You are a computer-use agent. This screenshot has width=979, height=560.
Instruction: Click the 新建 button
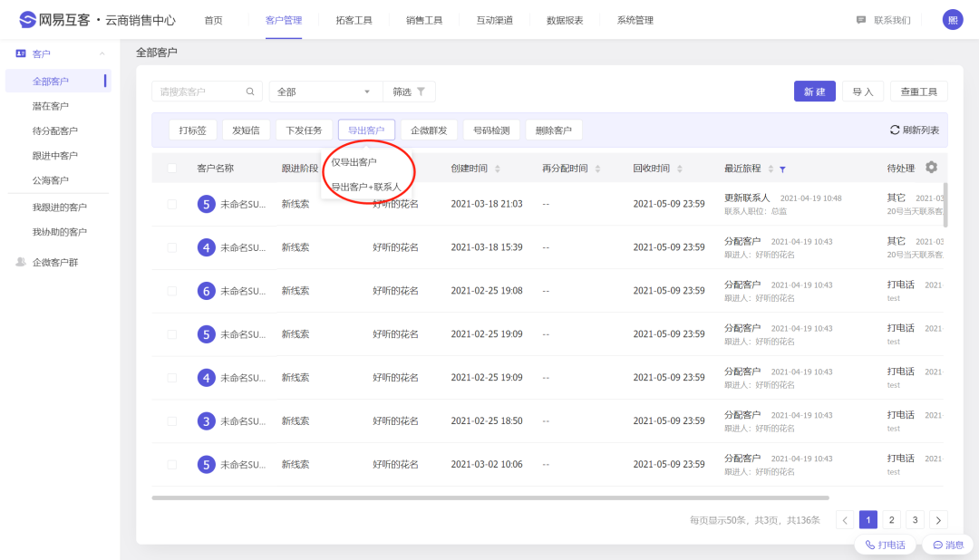click(814, 92)
